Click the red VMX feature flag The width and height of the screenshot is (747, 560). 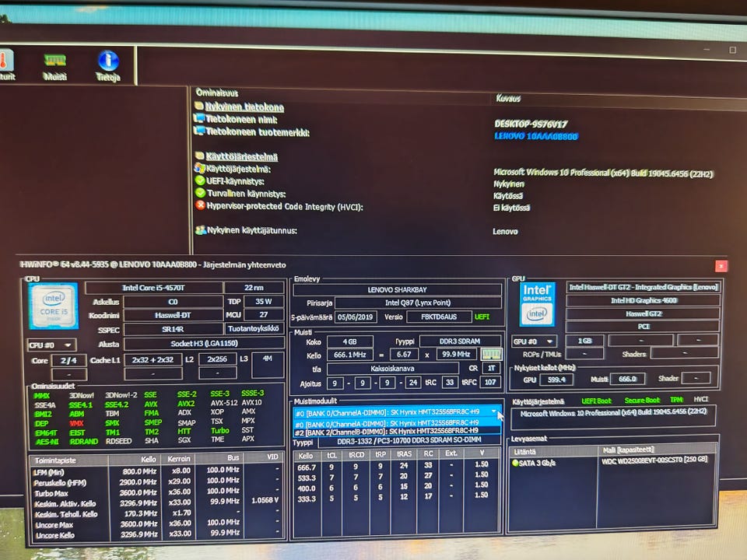[x=76, y=423]
